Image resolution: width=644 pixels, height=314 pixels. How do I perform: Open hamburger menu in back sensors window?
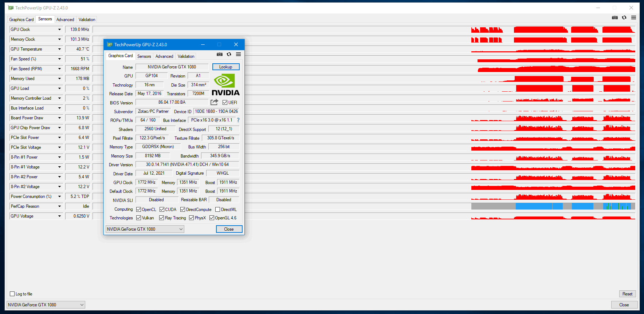[x=634, y=17]
